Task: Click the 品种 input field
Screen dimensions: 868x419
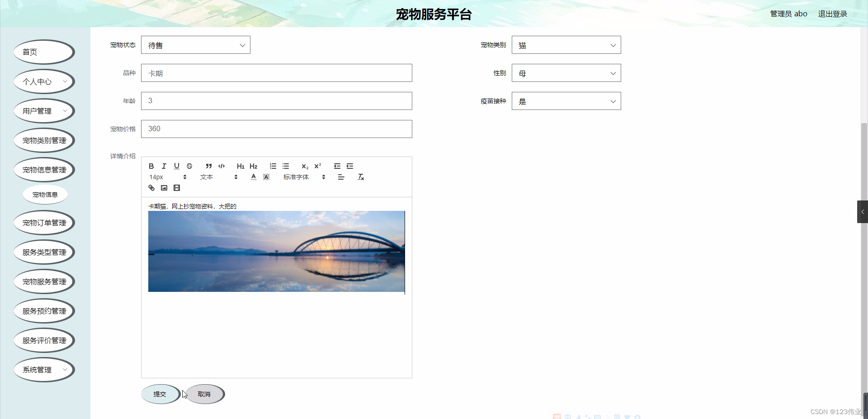Action: click(x=277, y=73)
